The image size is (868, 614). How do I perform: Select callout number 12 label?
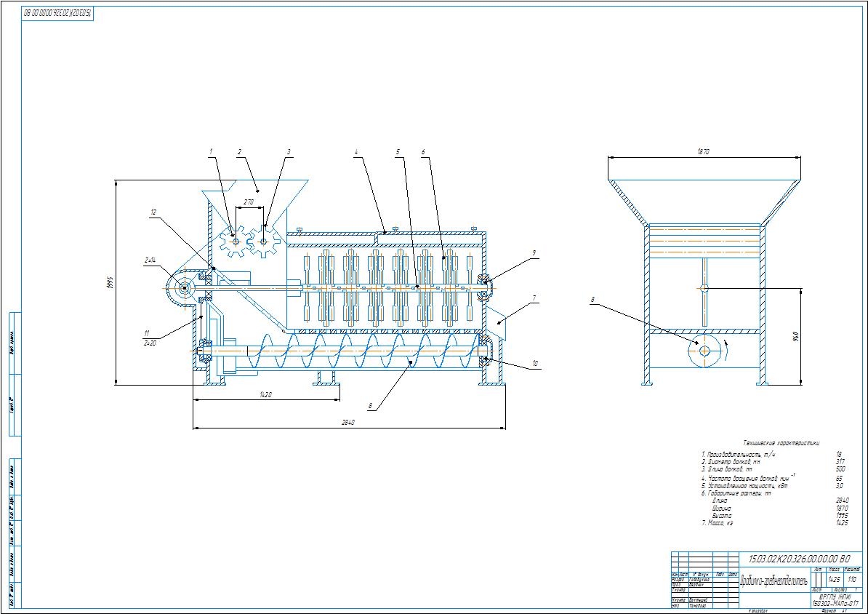(x=153, y=212)
